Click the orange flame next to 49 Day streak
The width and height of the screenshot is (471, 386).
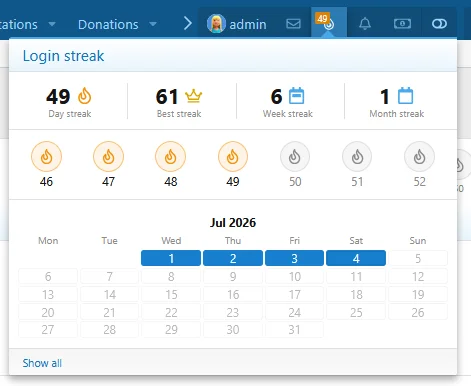point(84,96)
